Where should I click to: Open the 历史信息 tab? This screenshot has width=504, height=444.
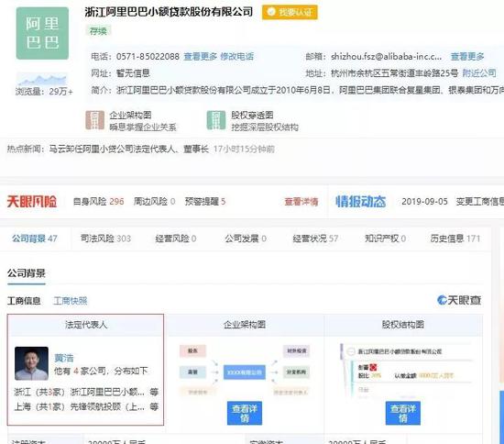455,239
